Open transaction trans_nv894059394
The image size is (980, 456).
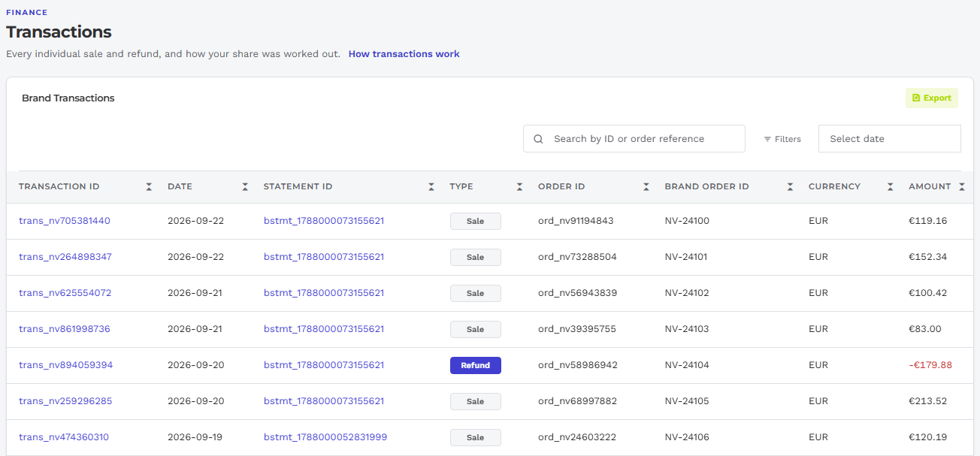[x=66, y=365]
